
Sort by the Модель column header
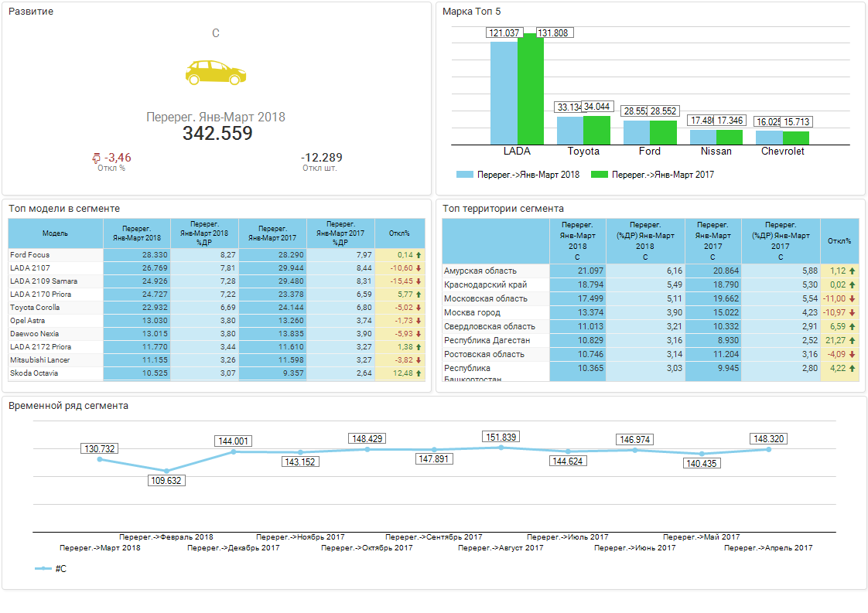[x=55, y=233]
